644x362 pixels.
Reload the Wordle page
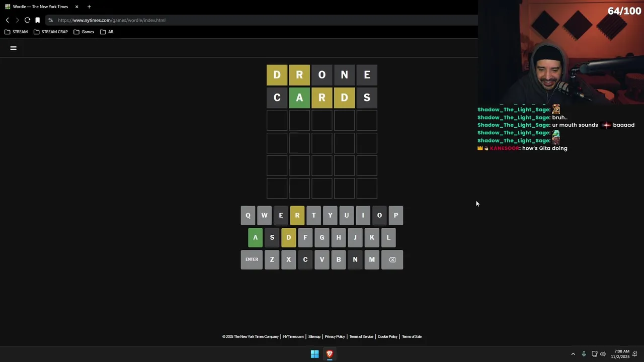click(x=27, y=20)
